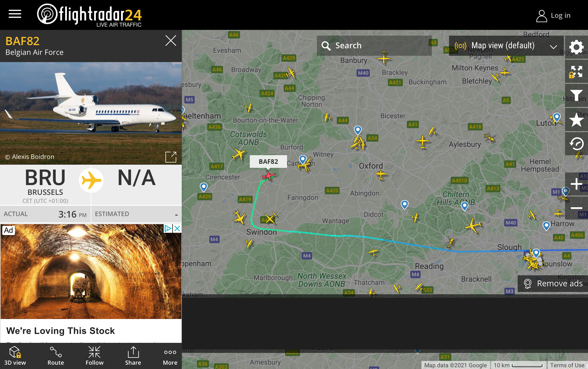This screenshot has width=588, height=369.
Task: Enlarge the aircraft photo
Action: (x=171, y=157)
